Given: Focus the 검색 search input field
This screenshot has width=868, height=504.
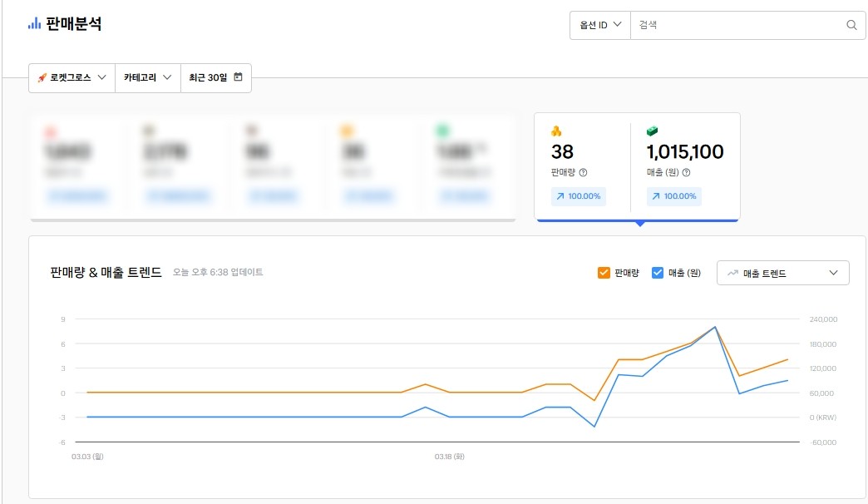Looking at the screenshot, I should click(736, 25).
